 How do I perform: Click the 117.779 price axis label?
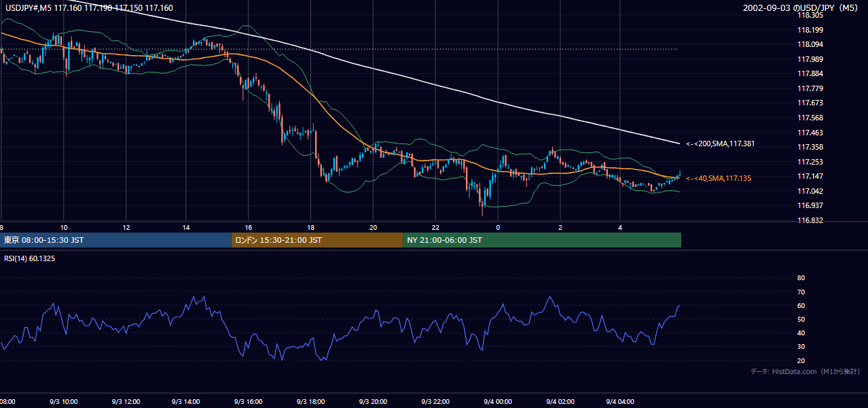[810, 88]
